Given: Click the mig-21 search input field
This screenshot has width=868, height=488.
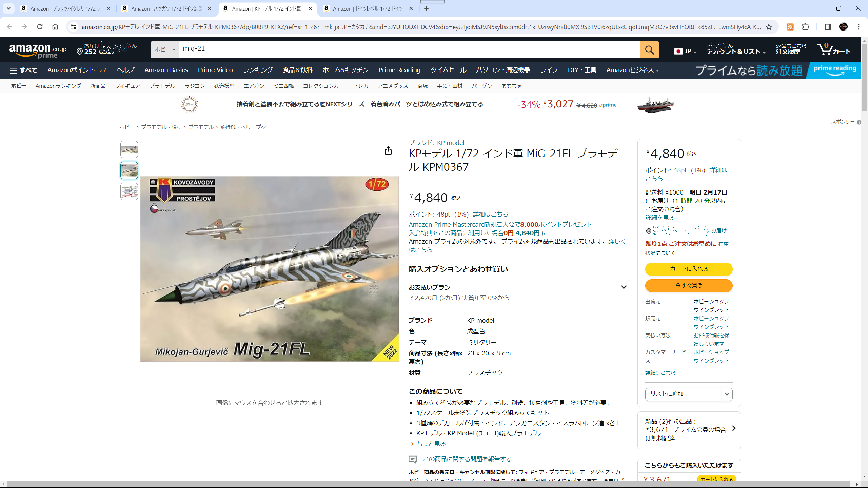Looking at the screenshot, I should click(x=409, y=50).
